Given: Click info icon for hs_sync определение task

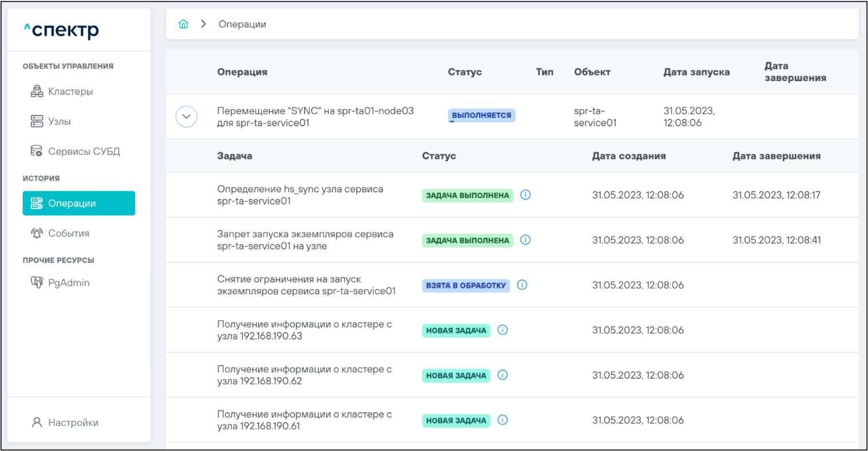Looking at the screenshot, I should point(525,195).
